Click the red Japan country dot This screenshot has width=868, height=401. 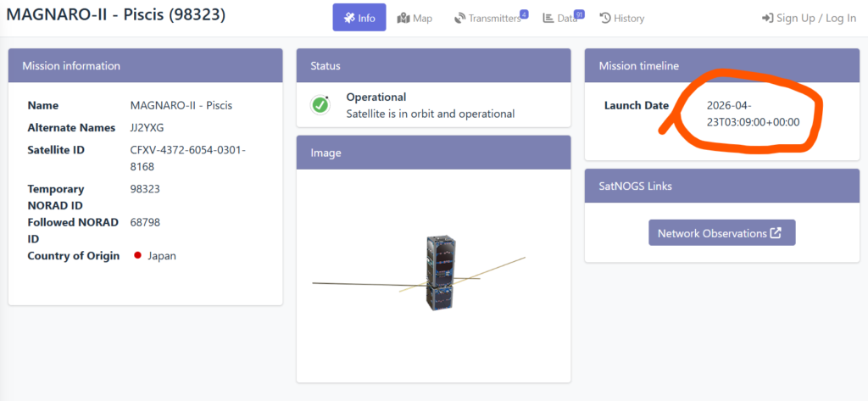coord(137,255)
